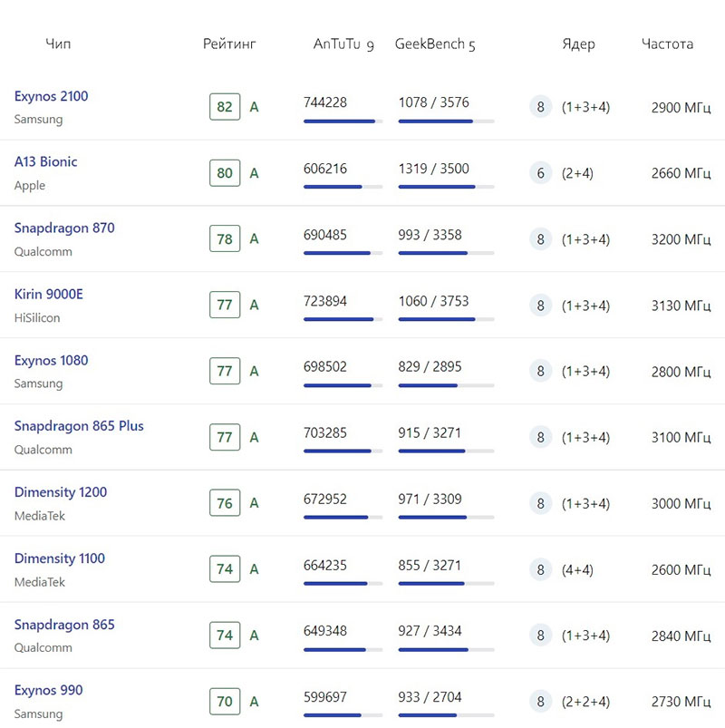Click the GeekBench bar under 1060 / 3753
This screenshot has width=725, height=728.
pyautogui.click(x=446, y=319)
